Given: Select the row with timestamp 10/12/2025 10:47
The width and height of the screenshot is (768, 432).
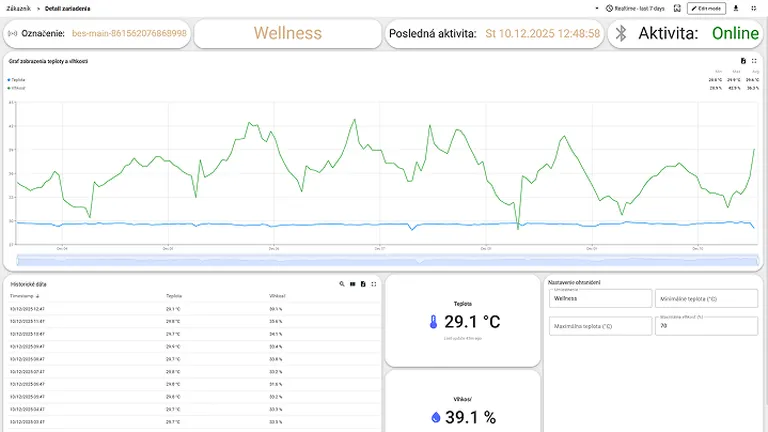Looking at the screenshot, I should 194,334.
